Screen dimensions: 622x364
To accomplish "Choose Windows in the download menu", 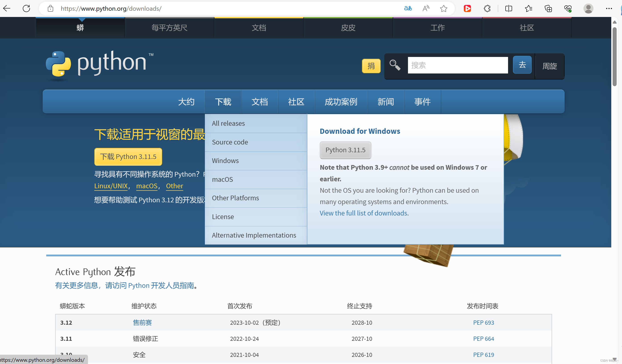I will 256,161.
